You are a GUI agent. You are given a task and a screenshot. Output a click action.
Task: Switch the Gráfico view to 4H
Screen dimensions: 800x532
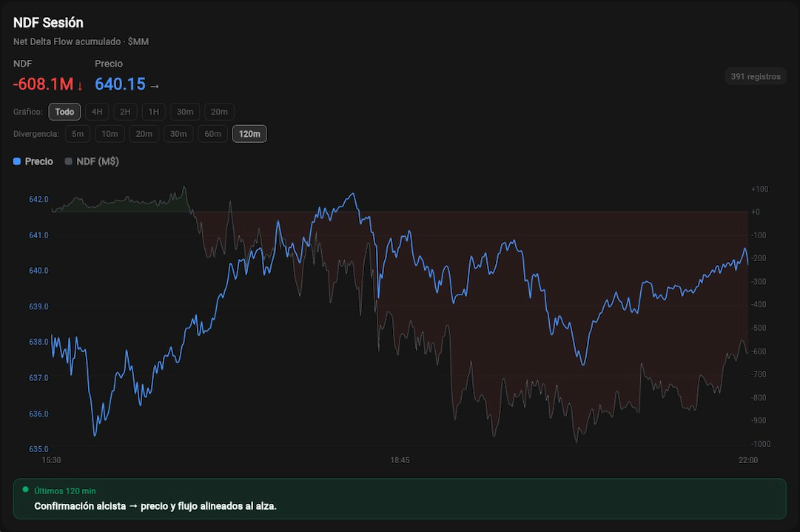tap(97, 112)
